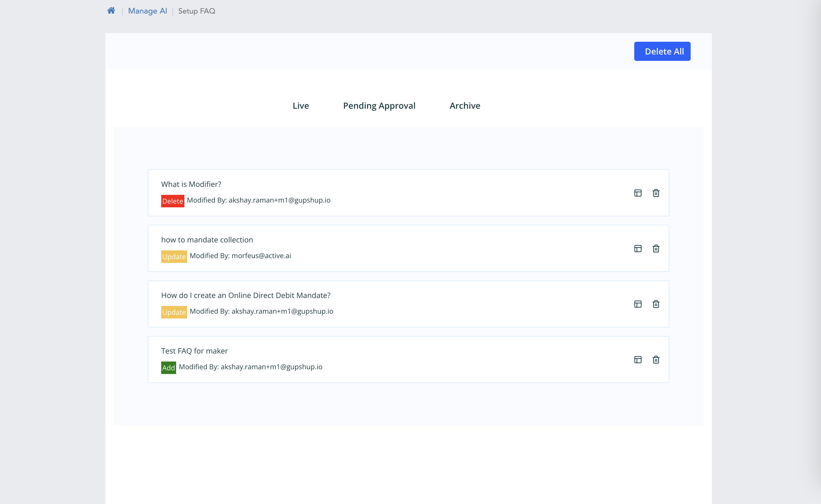Trash the 'Test FAQ for maker' entry

click(x=656, y=360)
